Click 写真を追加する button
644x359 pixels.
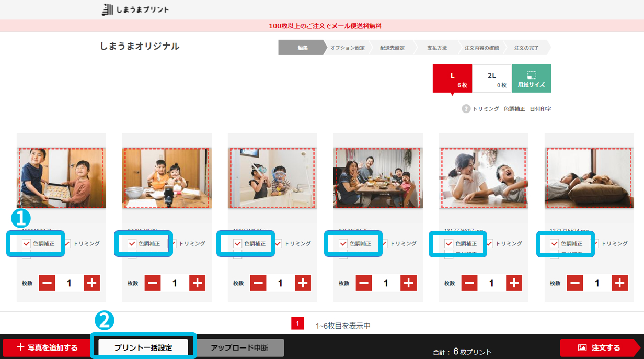[x=47, y=347]
